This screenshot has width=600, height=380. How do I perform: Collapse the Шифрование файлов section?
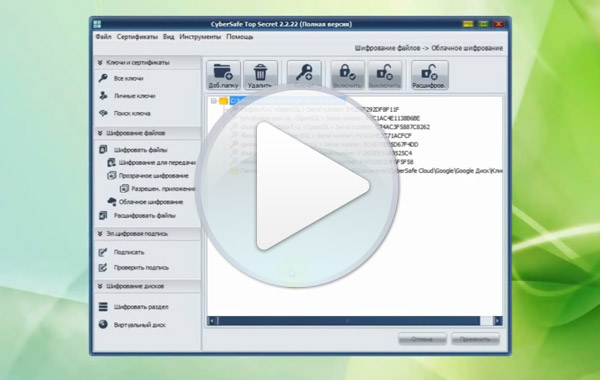click(100, 133)
